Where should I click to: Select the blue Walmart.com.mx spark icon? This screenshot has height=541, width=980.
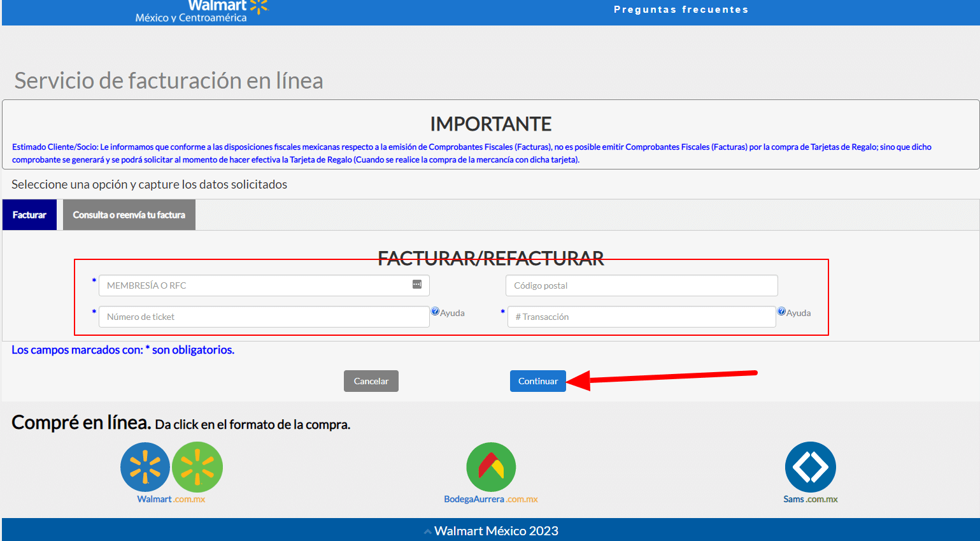click(x=145, y=467)
